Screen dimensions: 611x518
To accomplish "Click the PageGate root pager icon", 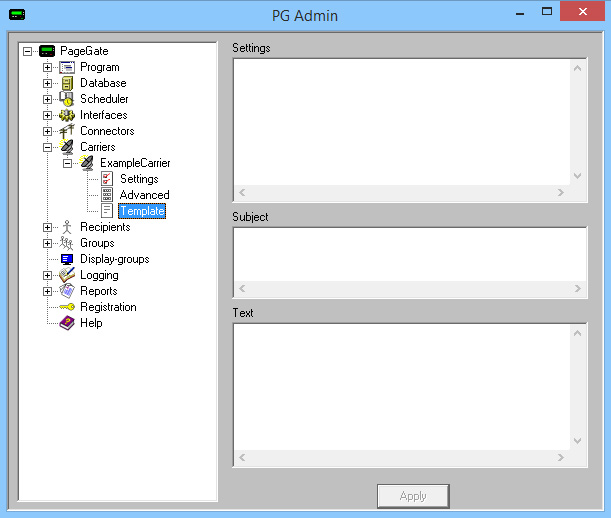I will [x=47, y=51].
